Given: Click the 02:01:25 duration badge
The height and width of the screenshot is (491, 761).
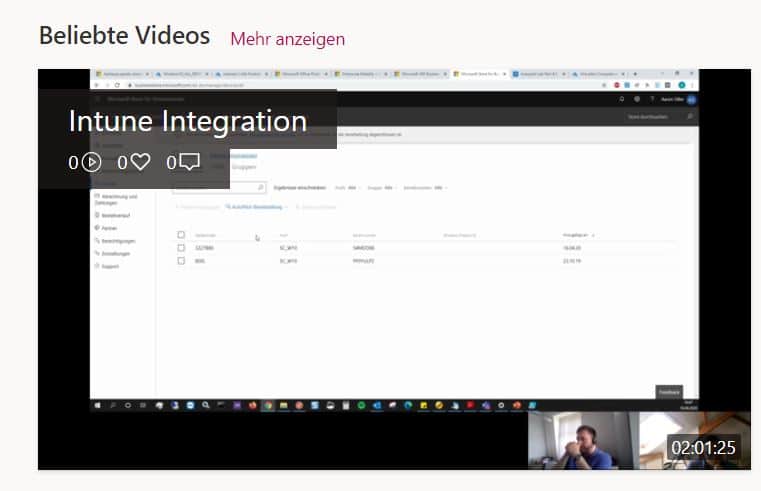Looking at the screenshot, I should (x=703, y=447).
